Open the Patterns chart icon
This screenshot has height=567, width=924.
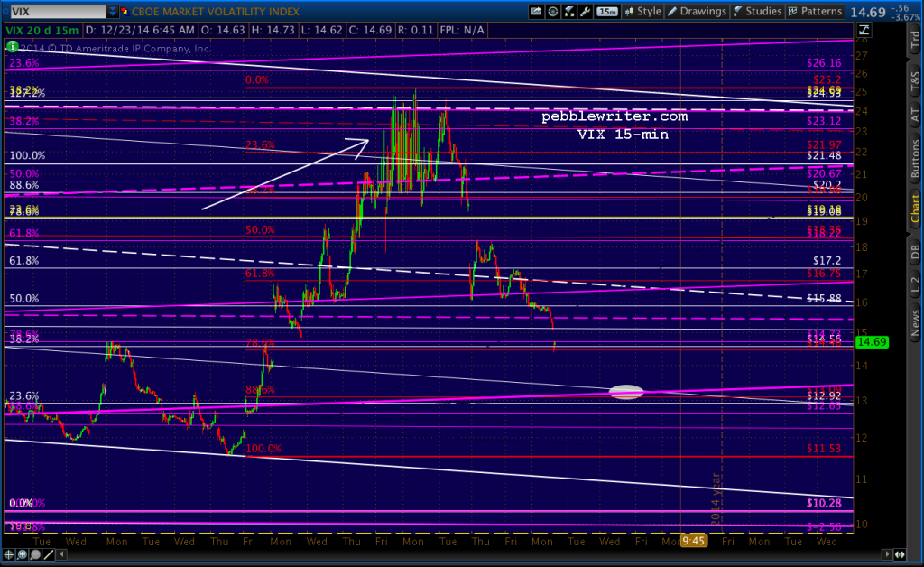click(791, 11)
